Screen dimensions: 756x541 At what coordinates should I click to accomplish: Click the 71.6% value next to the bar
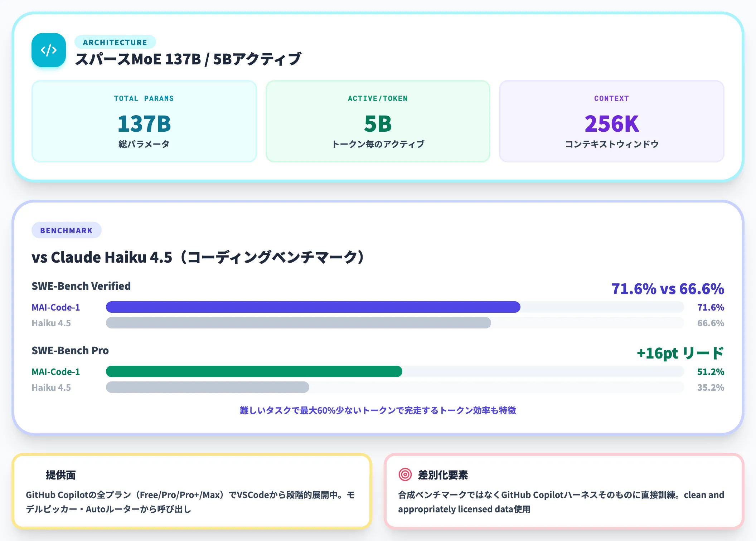[711, 307]
